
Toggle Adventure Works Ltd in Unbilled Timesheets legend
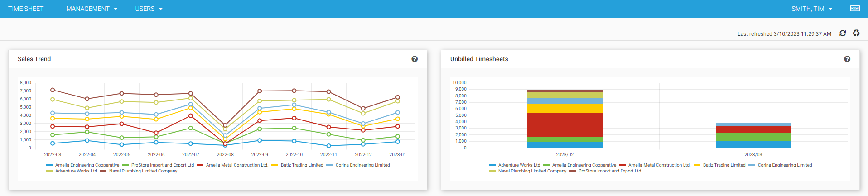tap(515, 165)
